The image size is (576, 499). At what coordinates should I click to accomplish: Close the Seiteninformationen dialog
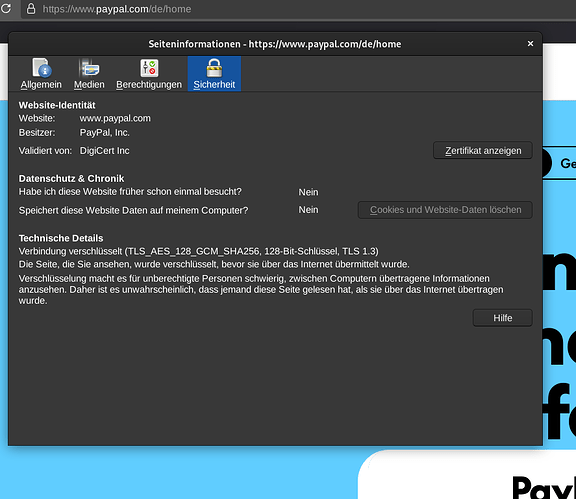tap(530, 44)
